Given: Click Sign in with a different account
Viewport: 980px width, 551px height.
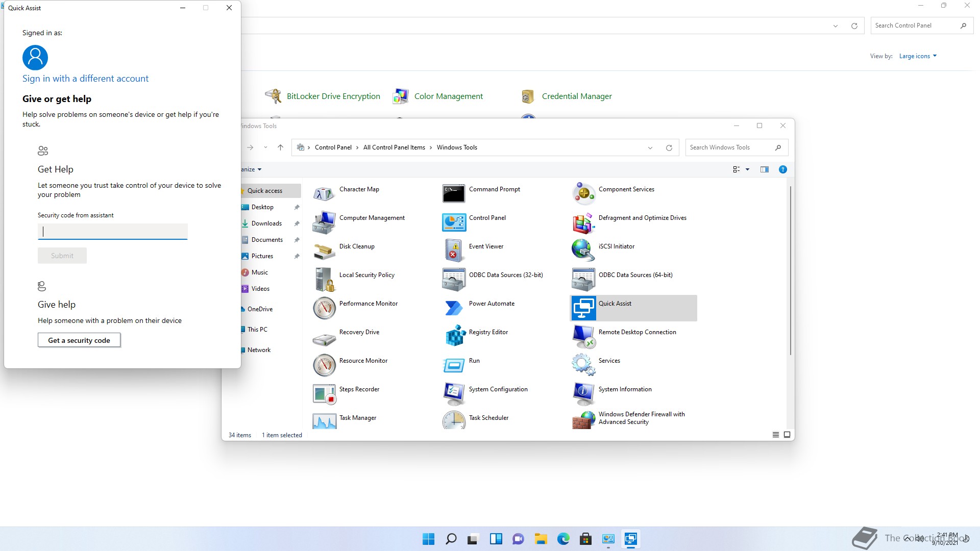Looking at the screenshot, I should pyautogui.click(x=85, y=79).
